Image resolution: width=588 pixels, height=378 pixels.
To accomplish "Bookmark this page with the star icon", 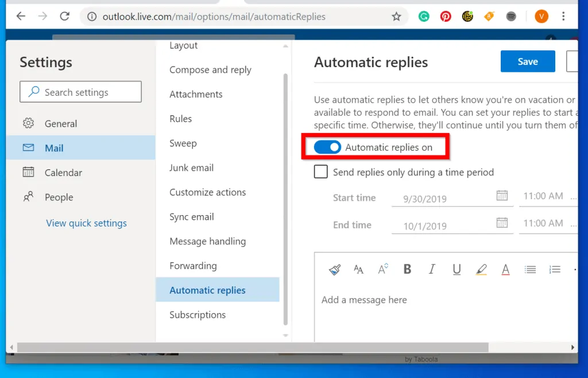I will [396, 17].
